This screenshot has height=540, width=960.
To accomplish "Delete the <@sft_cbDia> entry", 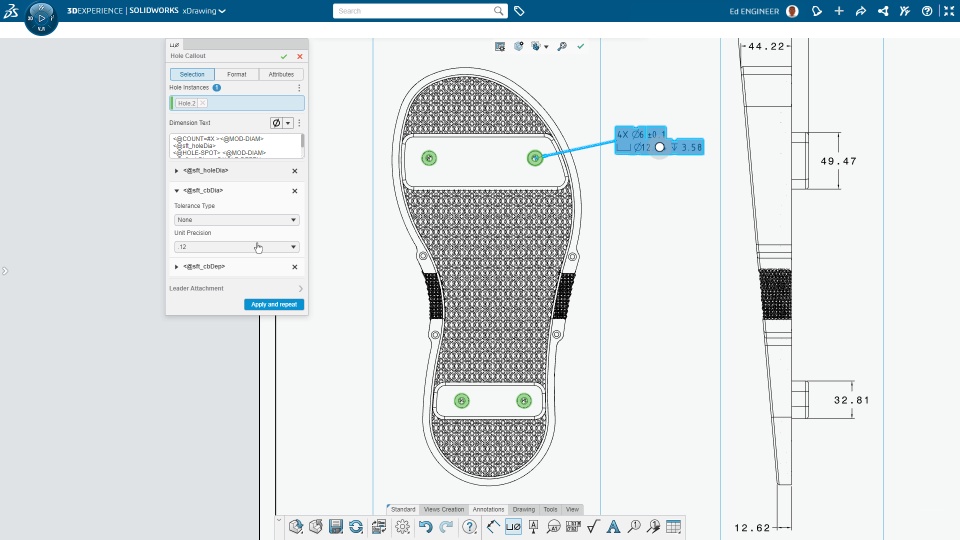I will click(x=294, y=191).
